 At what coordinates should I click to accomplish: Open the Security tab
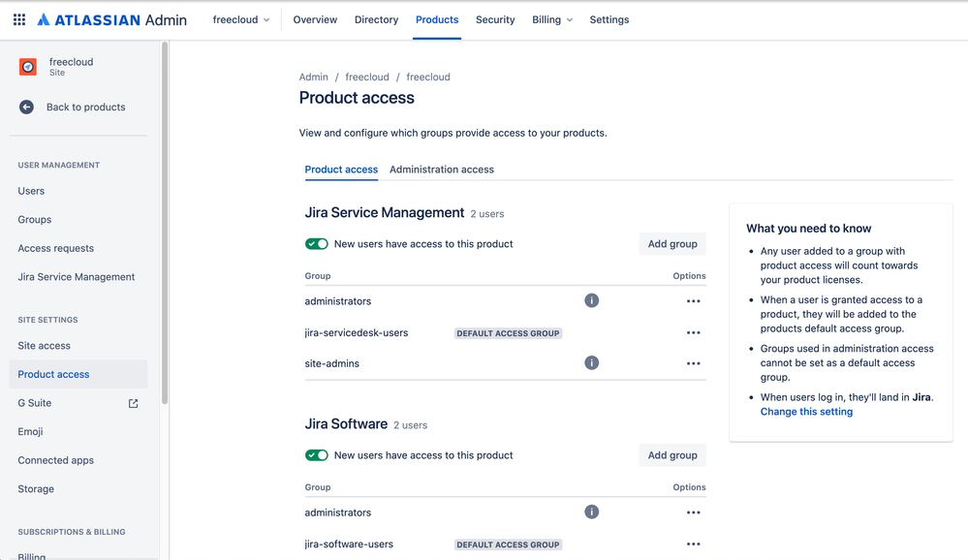(495, 19)
